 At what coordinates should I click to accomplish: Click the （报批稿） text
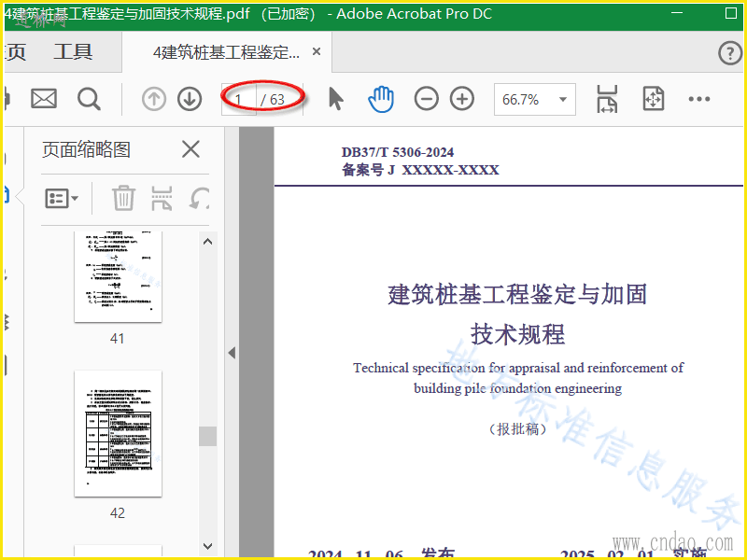coord(517,429)
